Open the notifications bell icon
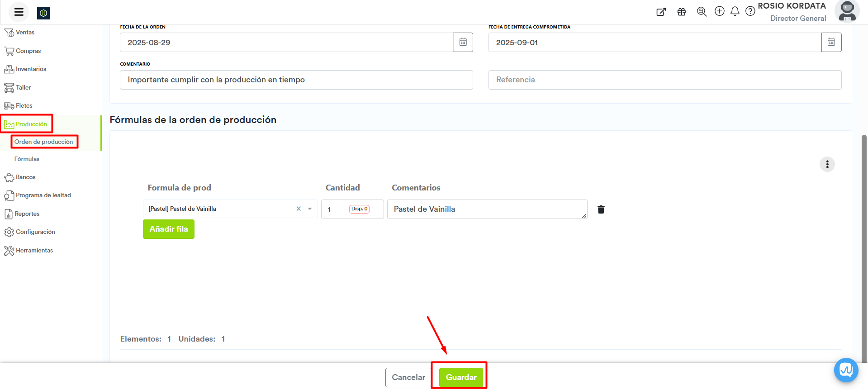 pos(735,11)
